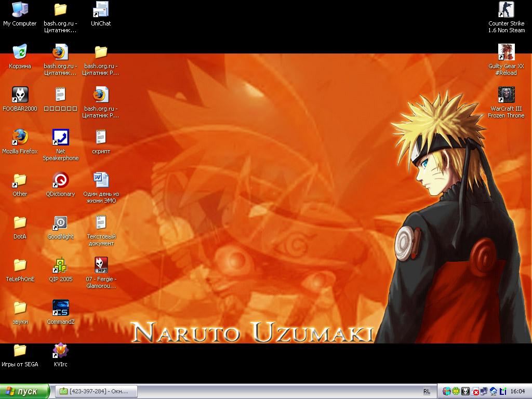Open the скрипт text file
The height and width of the screenshot is (399, 532).
point(101,142)
